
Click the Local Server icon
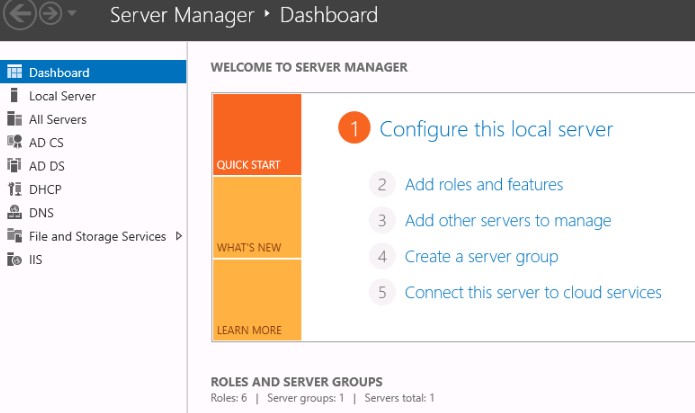14,96
